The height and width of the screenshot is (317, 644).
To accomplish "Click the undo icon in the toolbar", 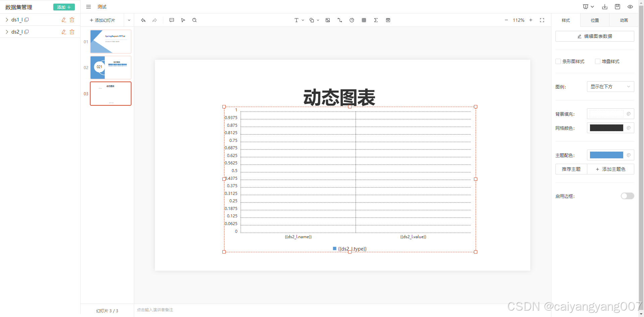I will [x=143, y=20].
